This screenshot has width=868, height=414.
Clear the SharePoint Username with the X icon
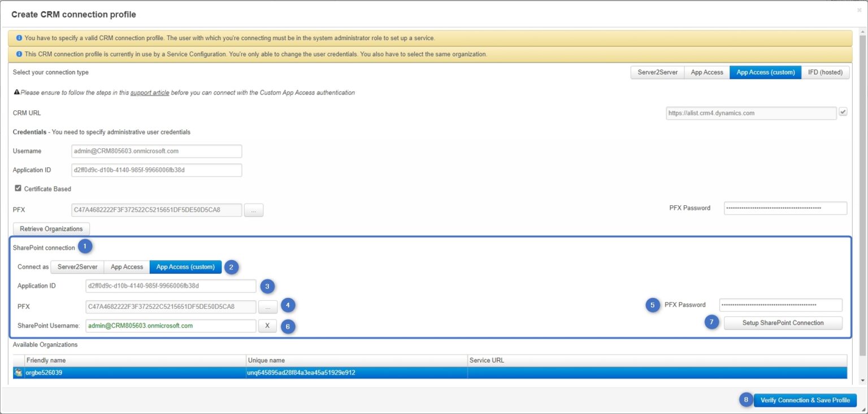tap(267, 325)
